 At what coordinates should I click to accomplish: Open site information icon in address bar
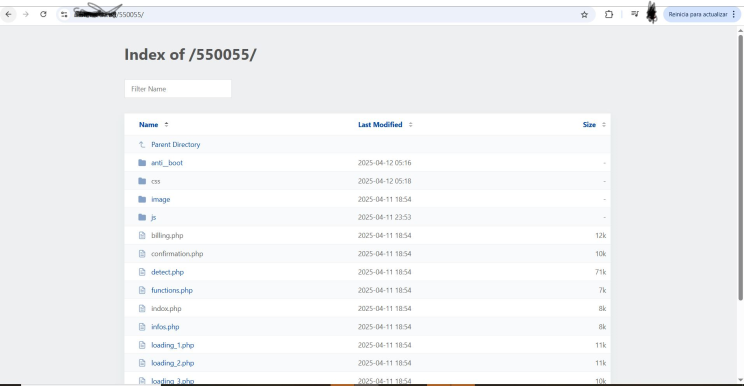pyautogui.click(x=64, y=15)
